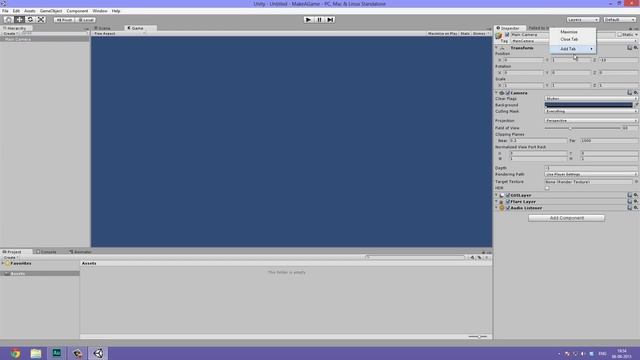The height and width of the screenshot is (360, 640).
Task: Select the Rotate tool in the toolbar
Action: pos(30,20)
